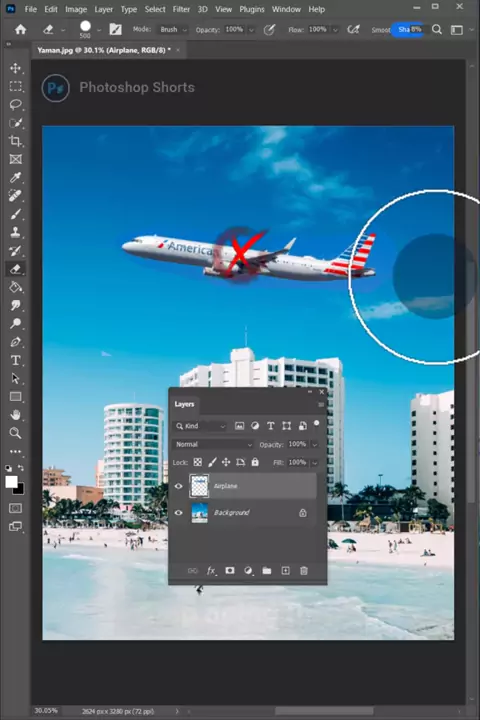Open the Kind filter dropdown
The width and height of the screenshot is (480, 720).
click(x=200, y=426)
